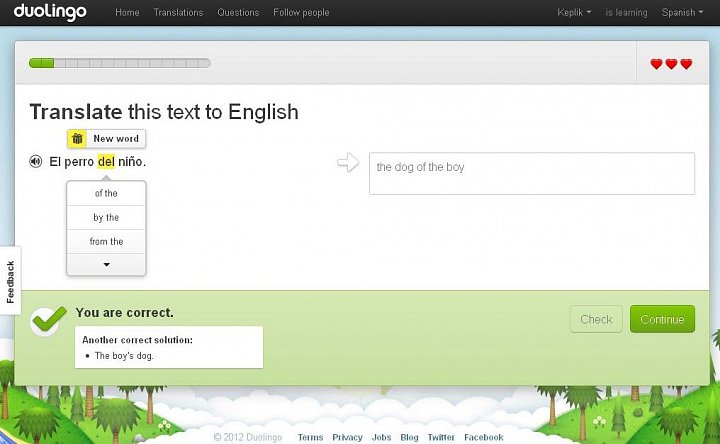Open Follow people page
This screenshot has width=720, height=444.
[301, 12]
